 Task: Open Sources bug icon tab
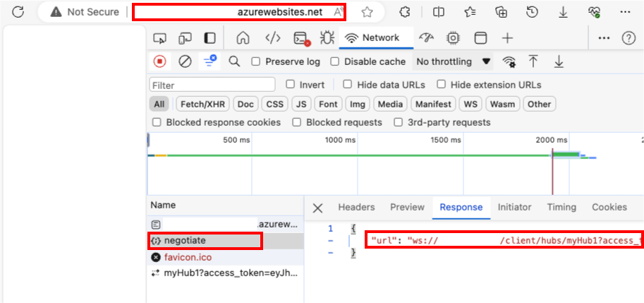point(327,38)
